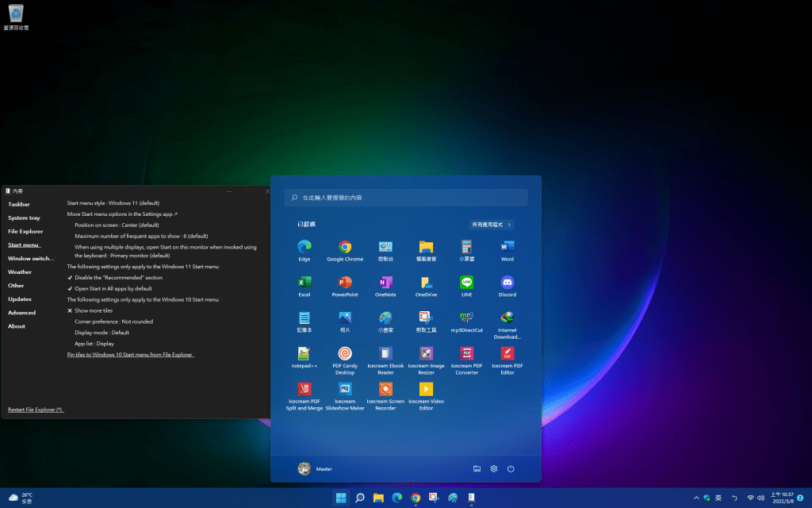This screenshot has width=812, height=508.
Task: Change Start menu style setting
Action: click(113, 203)
